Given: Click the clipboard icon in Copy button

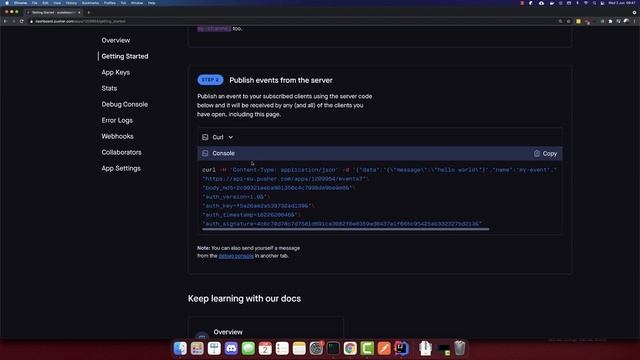Looking at the screenshot, I should coord(537,153).
